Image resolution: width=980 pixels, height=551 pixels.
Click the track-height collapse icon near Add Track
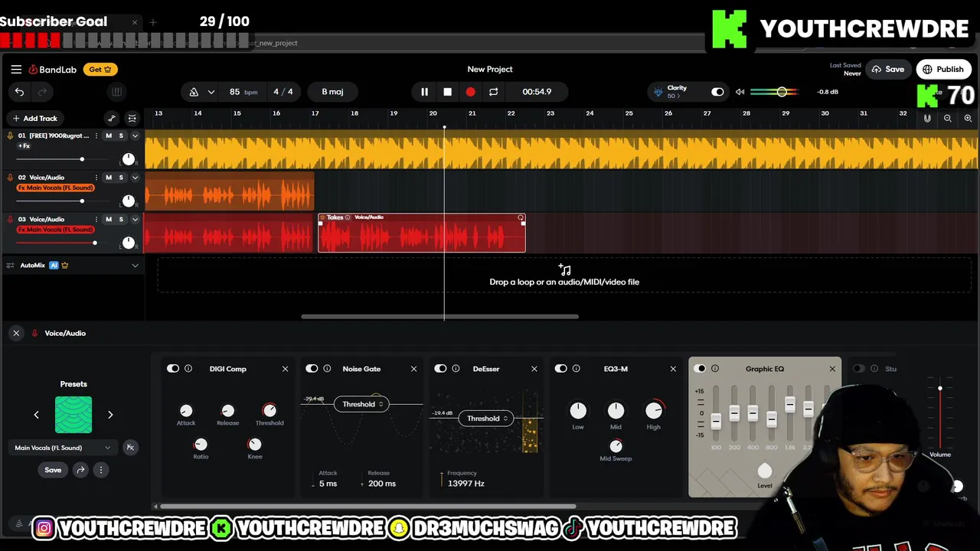(132, 119)
